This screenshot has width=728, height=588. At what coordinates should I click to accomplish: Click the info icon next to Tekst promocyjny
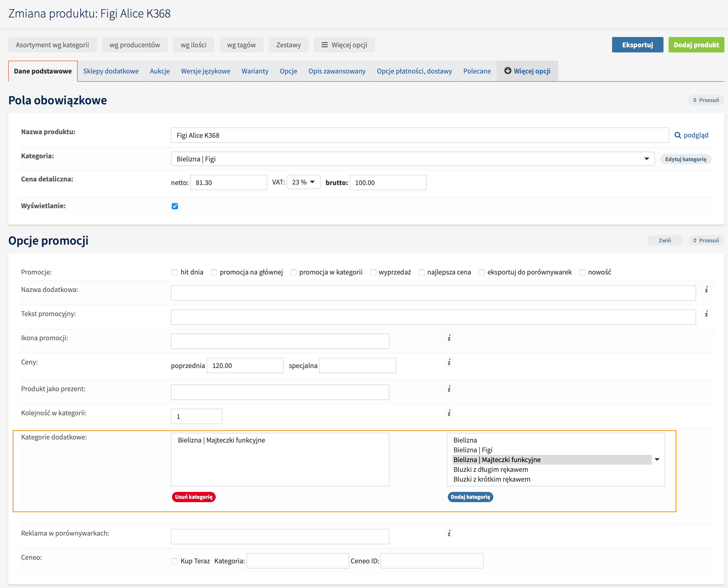[706, 314]
